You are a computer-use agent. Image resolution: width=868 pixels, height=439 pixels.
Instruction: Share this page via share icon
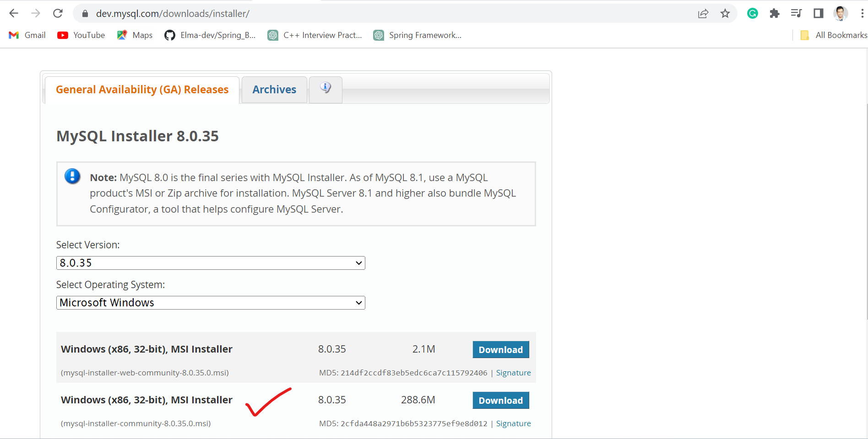pos(703,14)
